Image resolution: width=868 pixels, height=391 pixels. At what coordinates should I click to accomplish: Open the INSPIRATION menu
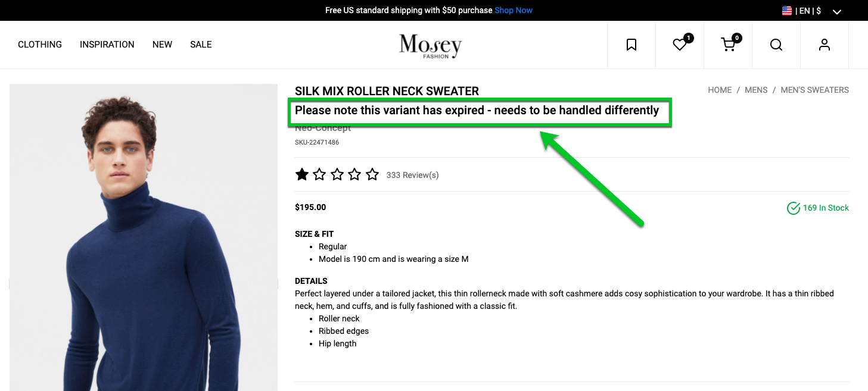click(x=107, y=45)
